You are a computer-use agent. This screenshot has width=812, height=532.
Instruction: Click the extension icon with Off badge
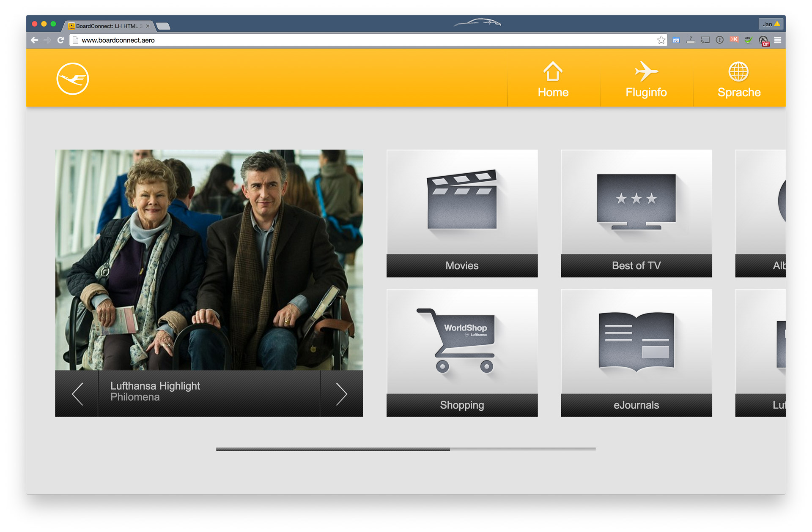pyautogui.click(x=763, y=41)
